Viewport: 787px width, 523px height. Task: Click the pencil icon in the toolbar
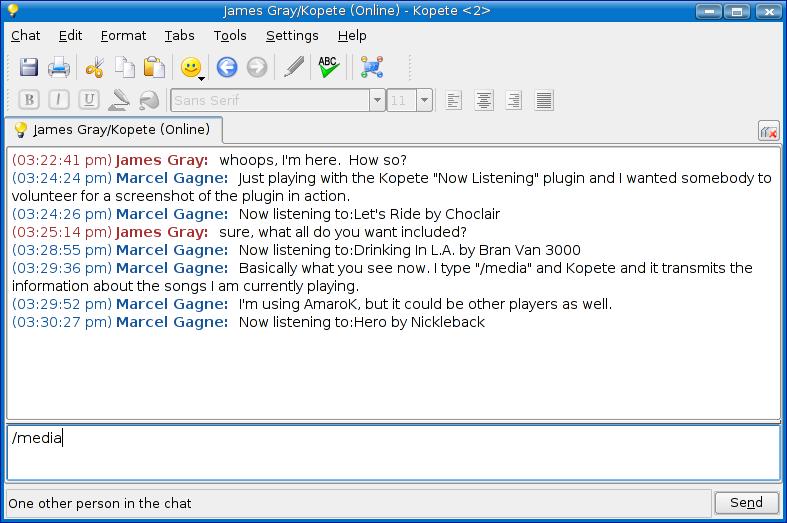294,68
